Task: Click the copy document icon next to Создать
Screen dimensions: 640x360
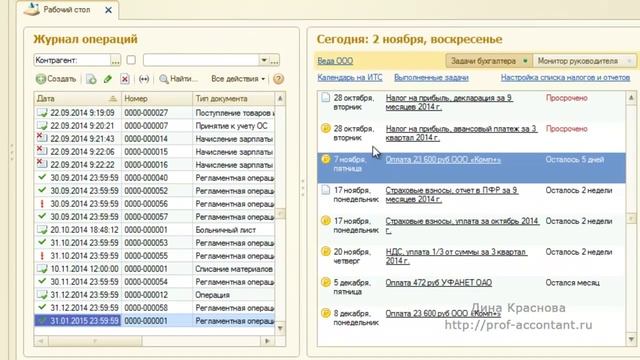Action: [91, 79]
